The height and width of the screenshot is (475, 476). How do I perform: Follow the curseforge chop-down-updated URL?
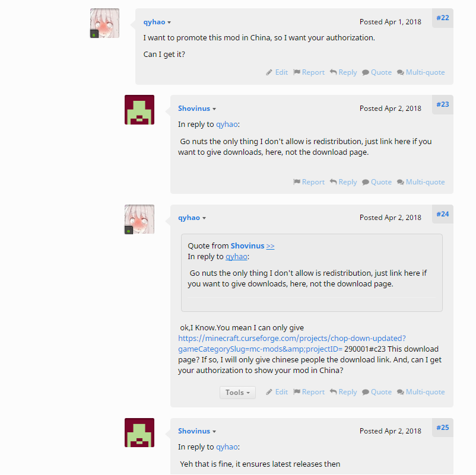[x=292, y=344]
